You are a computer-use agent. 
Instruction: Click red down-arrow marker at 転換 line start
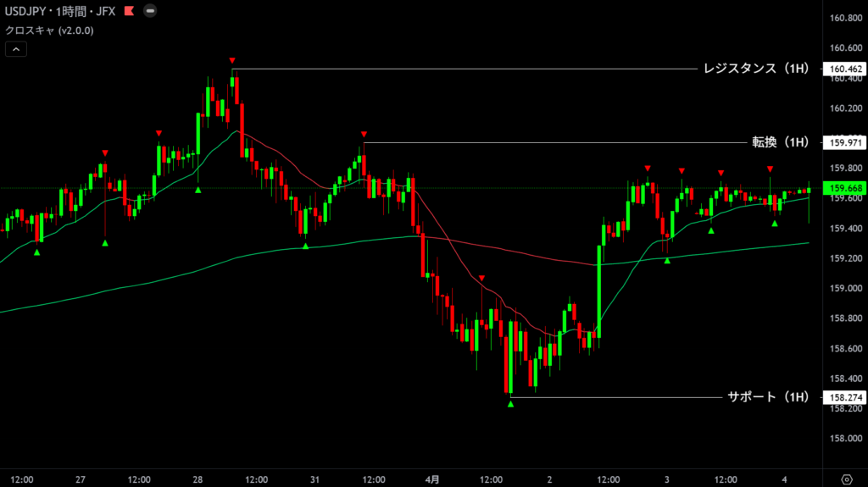[x=363, y=135]
